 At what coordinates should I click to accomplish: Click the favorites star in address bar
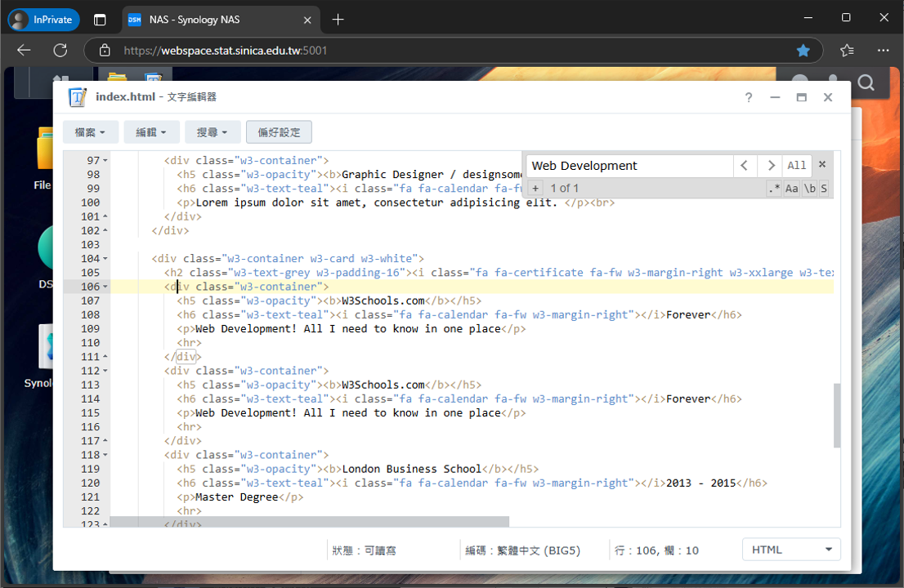click(803, 51)
